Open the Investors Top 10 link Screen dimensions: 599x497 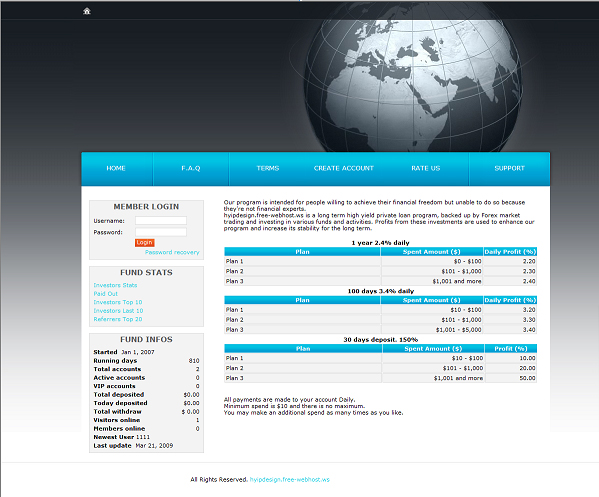(118, 302)
